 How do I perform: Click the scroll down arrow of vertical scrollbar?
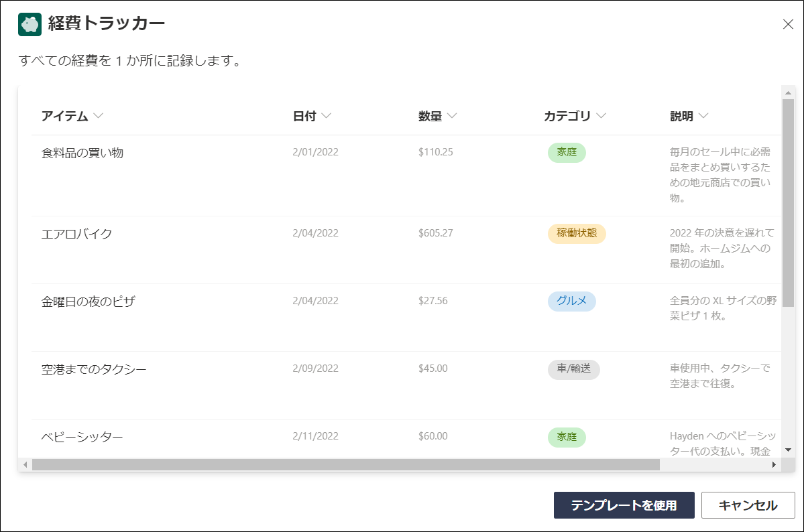click(788, 450)
